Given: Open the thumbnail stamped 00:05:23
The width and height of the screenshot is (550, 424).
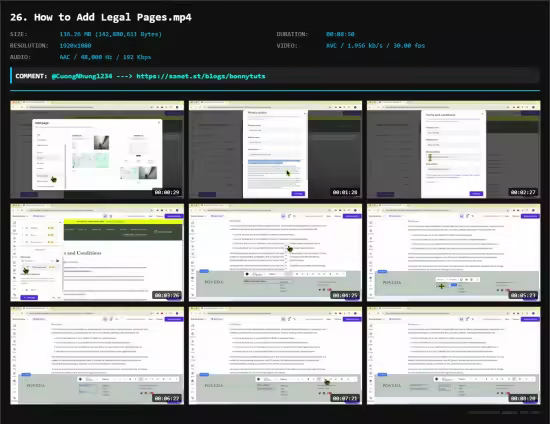Looking at the screenshot, I should pos(454,253).
